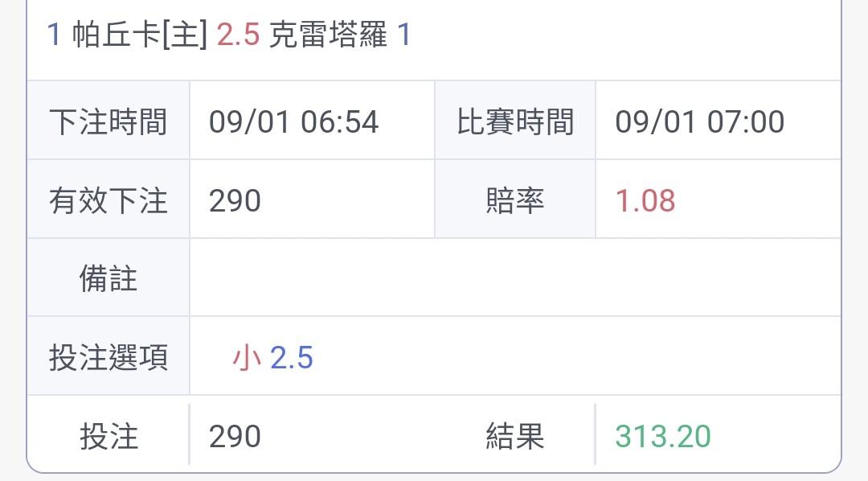Screen dimensions: 868x481
Task: Click the 投注 stake amount 290
Action: [235, 436]
